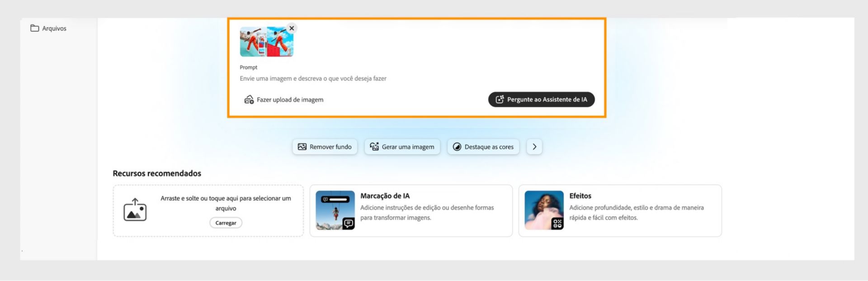Focus the Prompt text field
The image size is (868, 281).
(x=313, y=78)
